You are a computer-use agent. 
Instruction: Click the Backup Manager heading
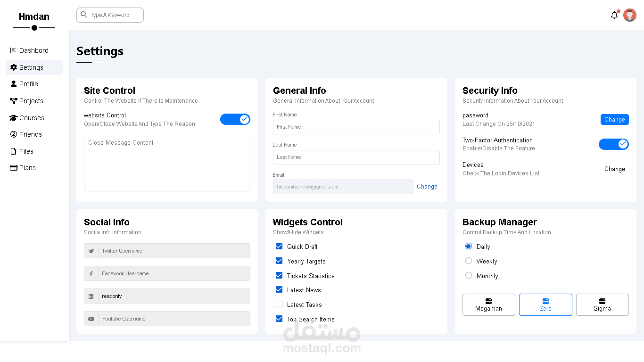[500, 222]
